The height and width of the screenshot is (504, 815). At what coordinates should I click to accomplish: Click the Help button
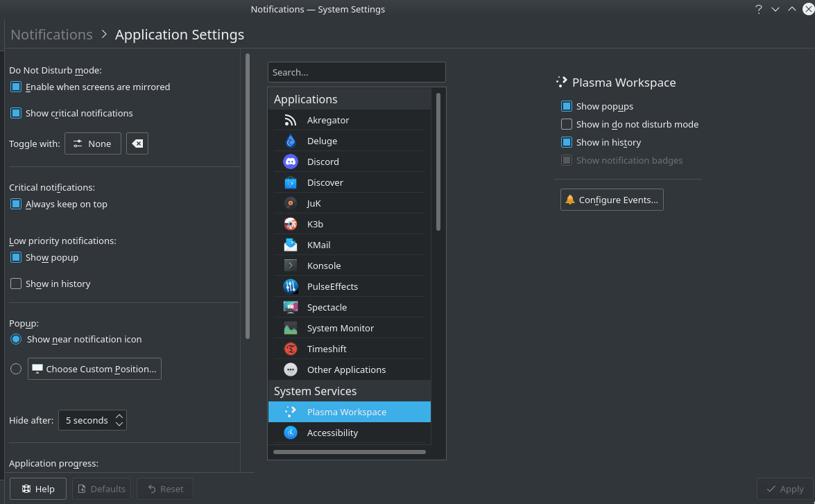tap(38, 489)
